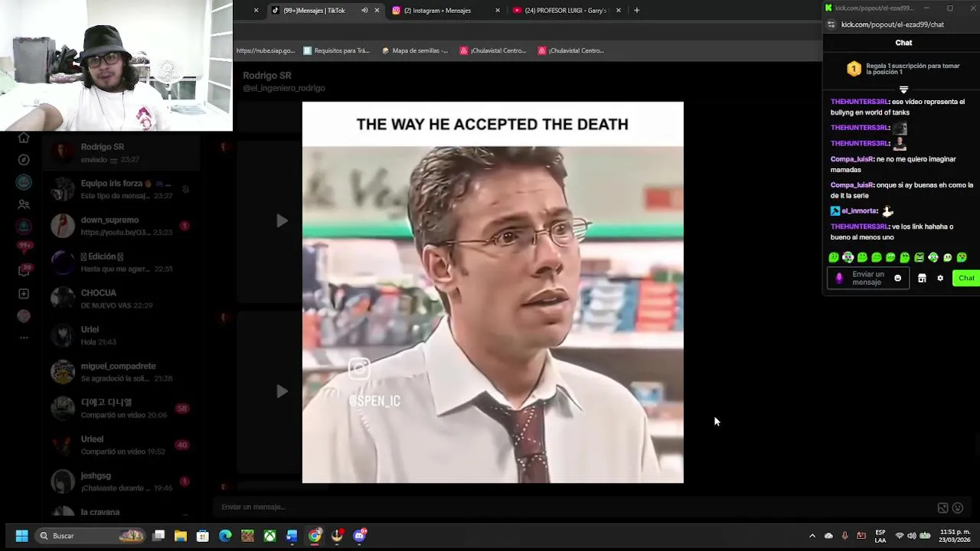
Task: Open the first Chulavista Centro bookmark
Action: (x=493, y=51)
